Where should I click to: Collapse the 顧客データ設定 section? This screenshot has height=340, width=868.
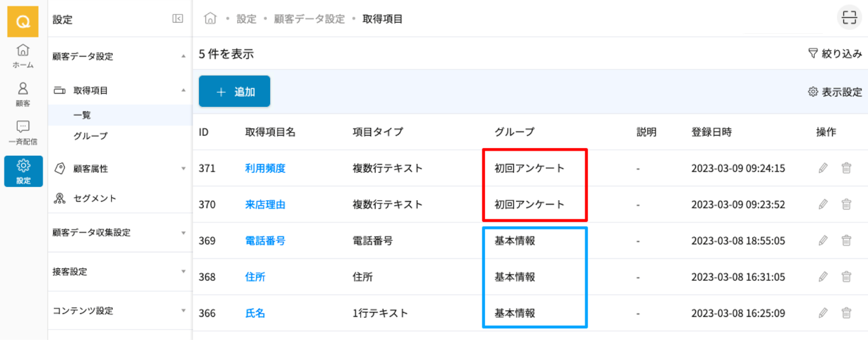coord(184,57)
